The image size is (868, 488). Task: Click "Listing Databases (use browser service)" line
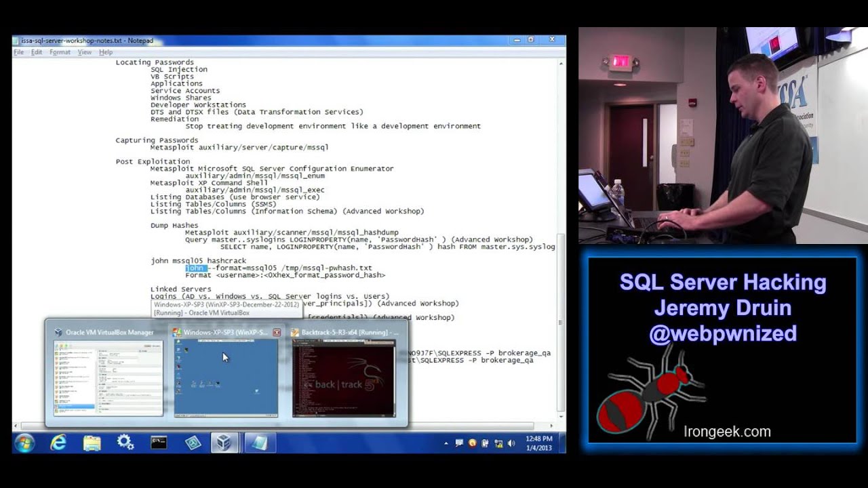click(235, 197)
